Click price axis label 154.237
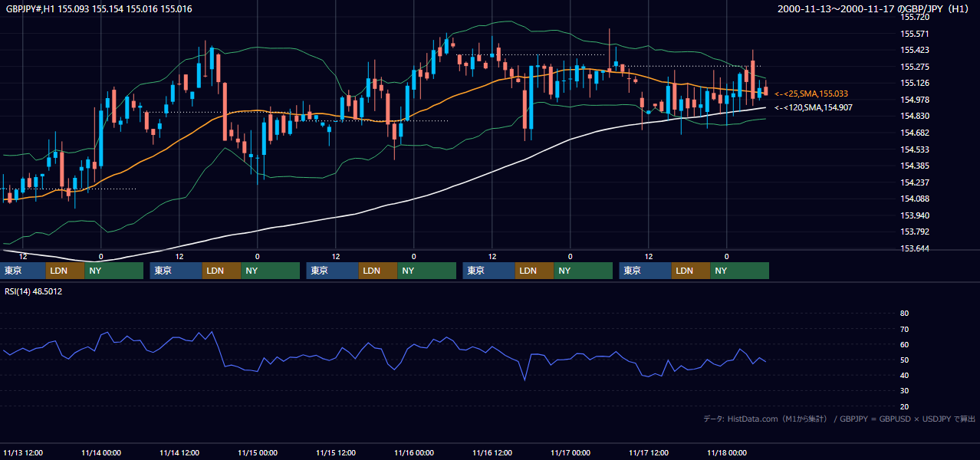980x460 pixels. [x=915, y=182]
